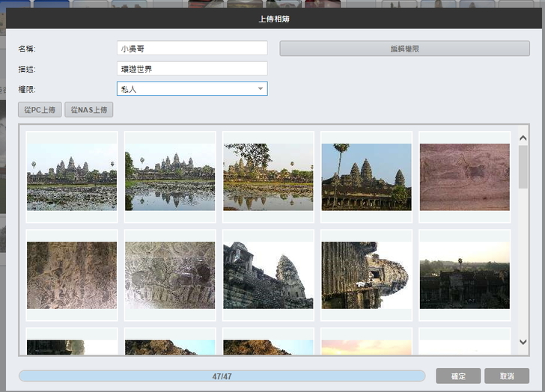The width and height of the screenshot is (545, 392).
Task: Click the scroll down arrow of photo list
Action: pos(523,342)
